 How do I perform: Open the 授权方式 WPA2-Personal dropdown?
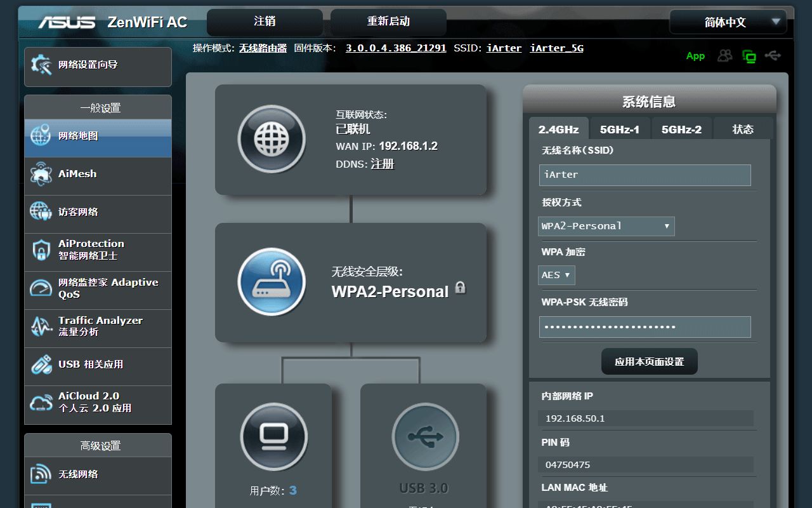click(606, 226)
